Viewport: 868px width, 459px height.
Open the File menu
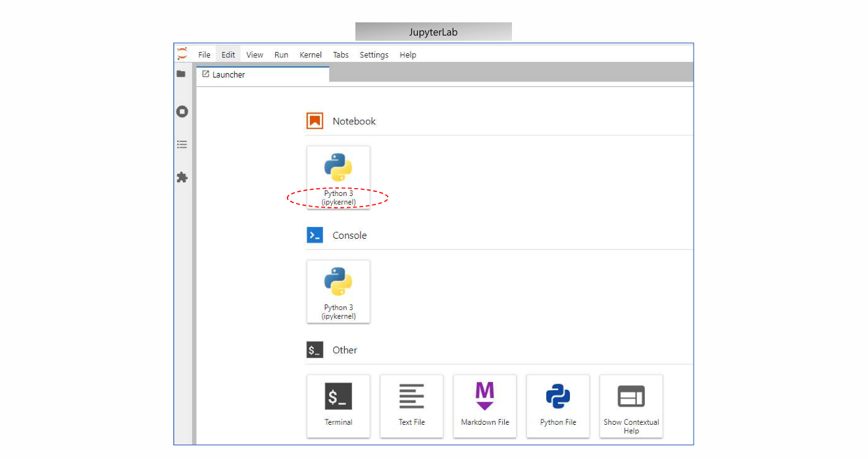coord(205,55)
